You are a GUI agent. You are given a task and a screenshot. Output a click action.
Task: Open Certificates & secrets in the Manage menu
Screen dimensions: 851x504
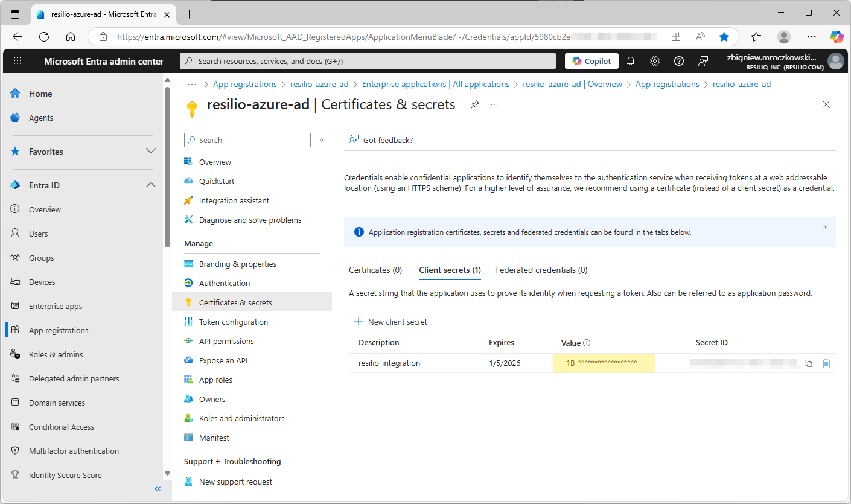235,302
